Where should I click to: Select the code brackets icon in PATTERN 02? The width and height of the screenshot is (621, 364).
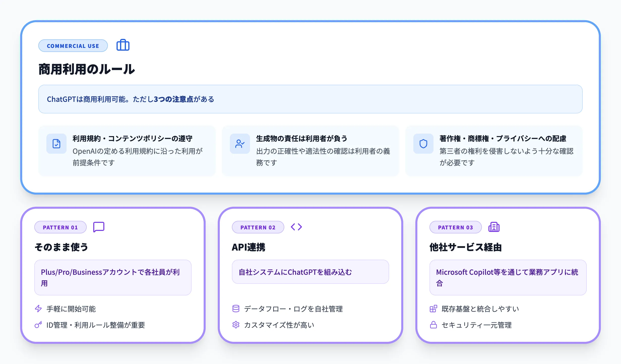coord(296,227)
